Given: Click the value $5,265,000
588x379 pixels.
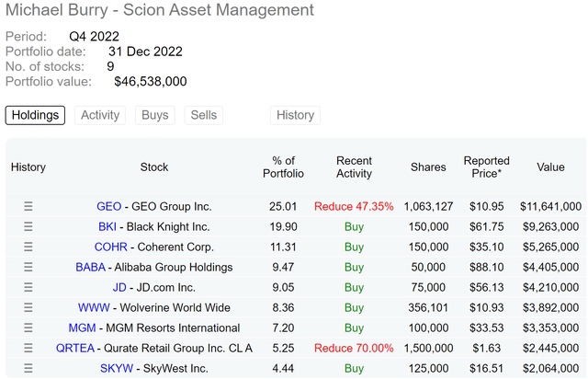Looking at the screenshot, I should click(550, 247).
